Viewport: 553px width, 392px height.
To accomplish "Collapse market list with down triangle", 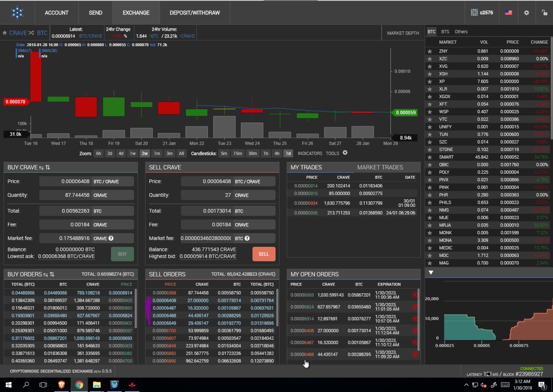I will (x=431, y=273).
